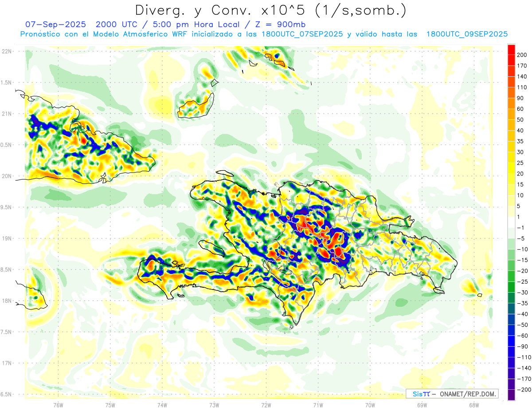Click the positive 110 legend value

(x=523, y=87)
